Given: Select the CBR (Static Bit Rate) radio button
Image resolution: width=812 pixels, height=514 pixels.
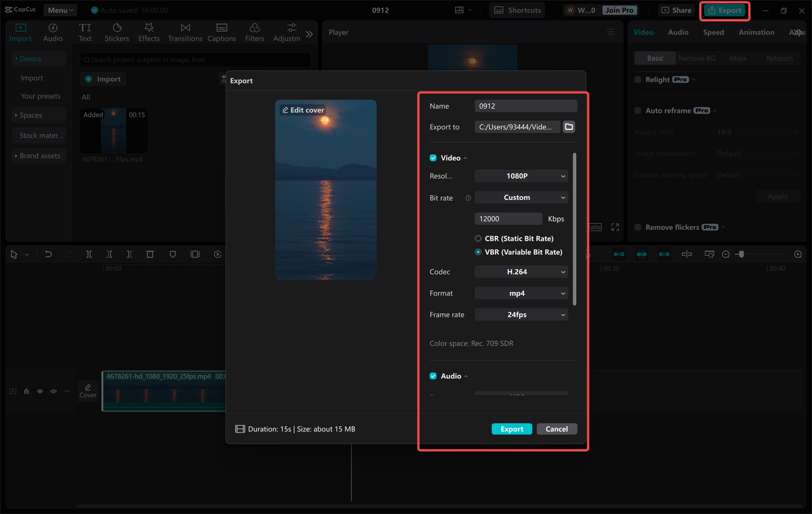Looking at the screenshot, I should [477, 238].
